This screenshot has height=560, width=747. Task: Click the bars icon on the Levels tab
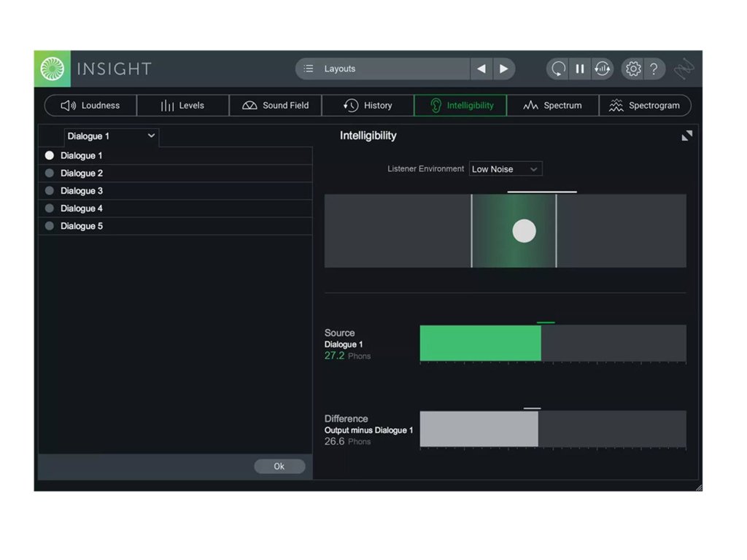click(x=167, y=105)
